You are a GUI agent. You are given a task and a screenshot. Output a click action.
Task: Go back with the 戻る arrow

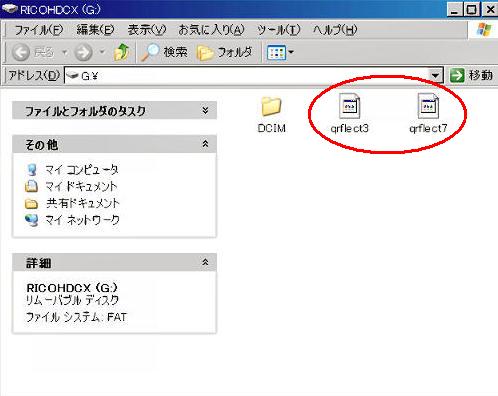click(x=21, y=52)
